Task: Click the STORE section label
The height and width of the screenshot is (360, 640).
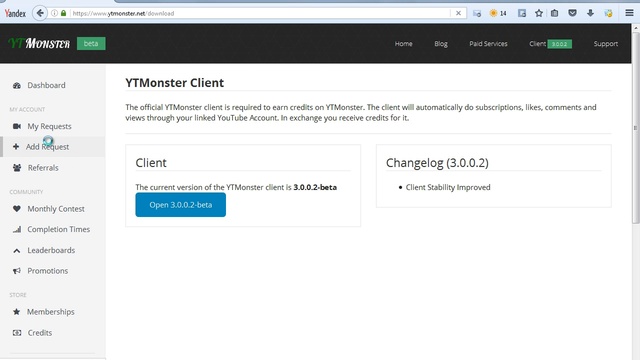Action: pyautogui.click(x=18, y=295)
